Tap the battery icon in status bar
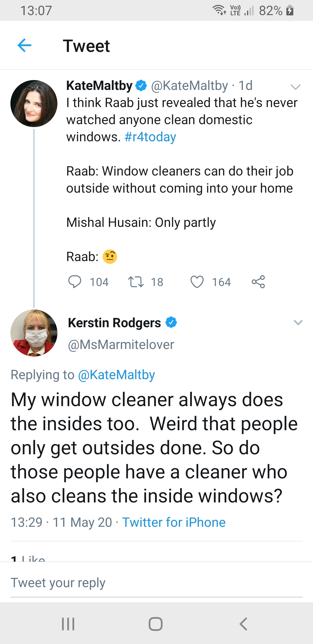This screenshot has width=313, height=644. [x=290, y=10]
